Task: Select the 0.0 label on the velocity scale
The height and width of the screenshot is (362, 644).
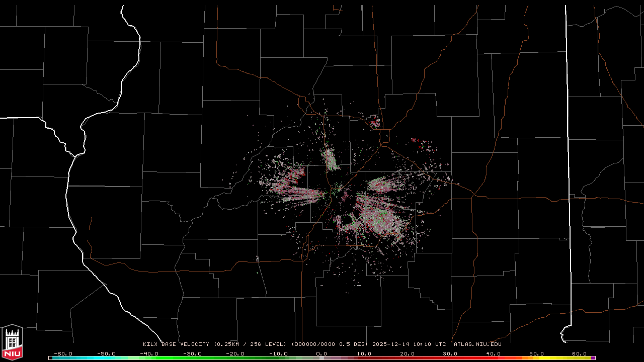Action: click(x=321, y=353)
